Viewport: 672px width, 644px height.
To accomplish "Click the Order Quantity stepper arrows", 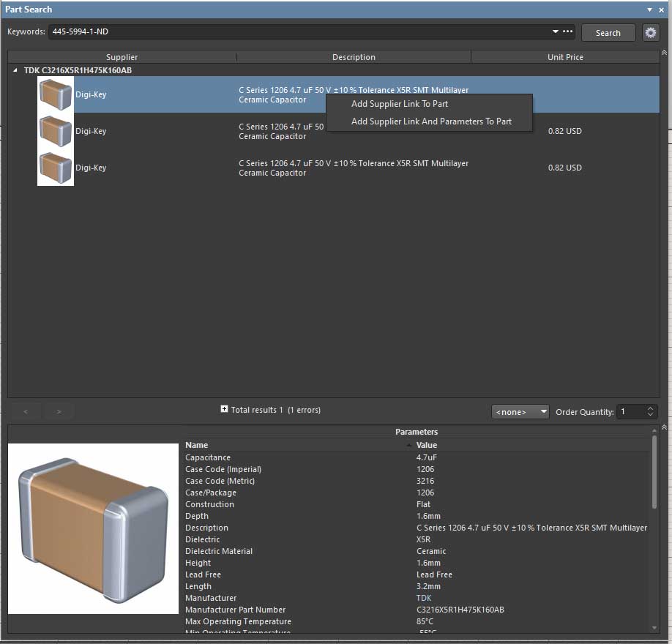I will pyautogui.click(x=650, y=412).
